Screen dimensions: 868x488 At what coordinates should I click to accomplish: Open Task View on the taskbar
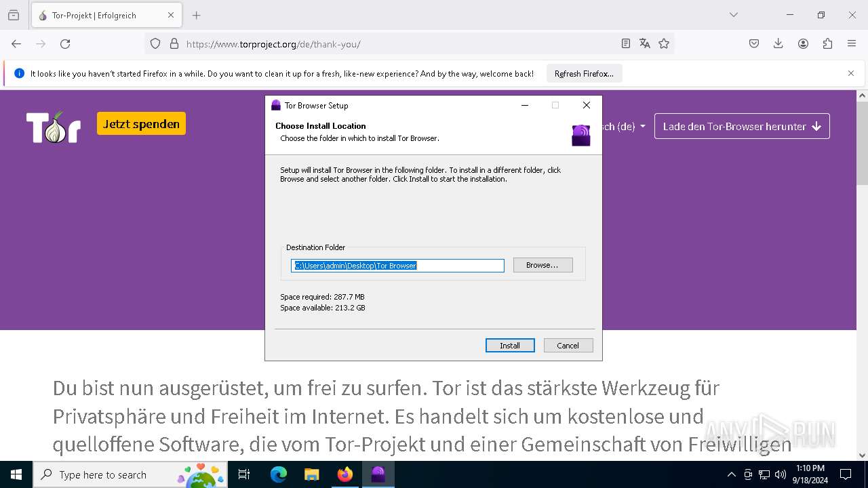(x=244, y=474)
